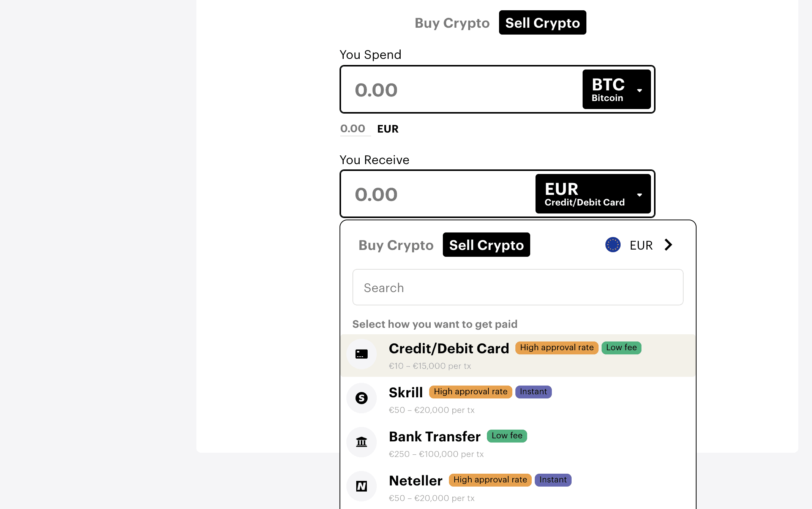Choose the Bank Transfer payout option

coord(518,443)
